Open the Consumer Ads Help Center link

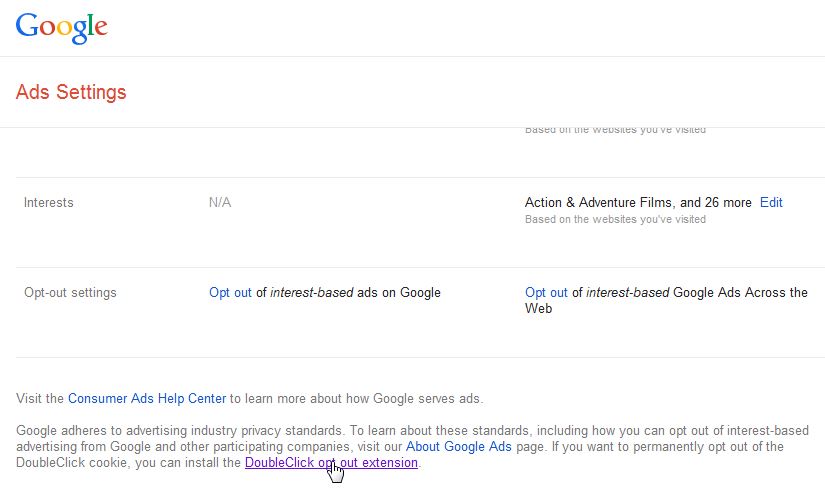(x=147, y=399)
